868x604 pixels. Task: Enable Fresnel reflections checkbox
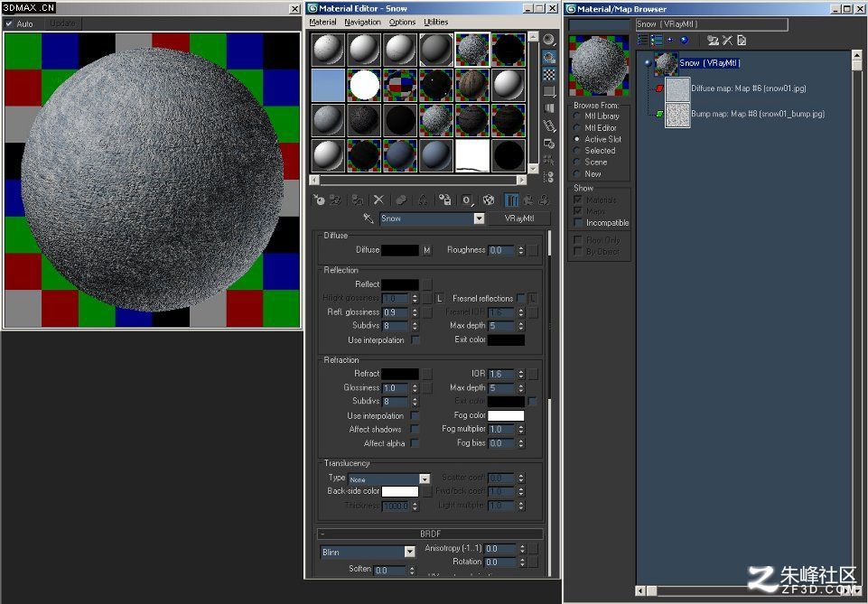521,298
